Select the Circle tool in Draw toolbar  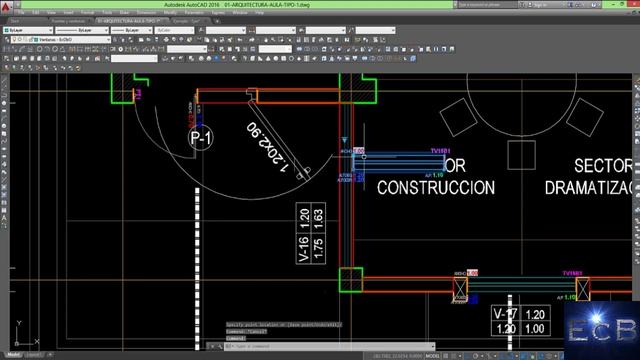(x=4, y=126)
